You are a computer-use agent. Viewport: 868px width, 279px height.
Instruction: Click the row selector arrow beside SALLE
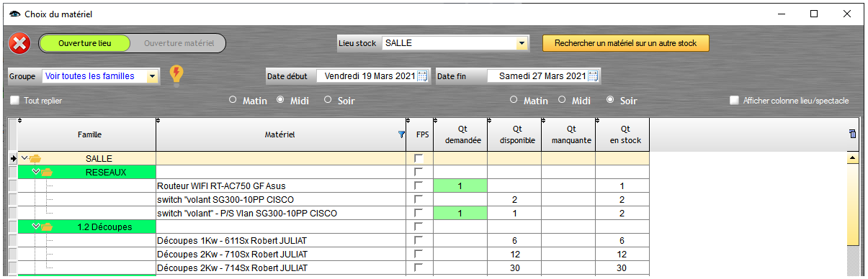click(x=12, y=158)
